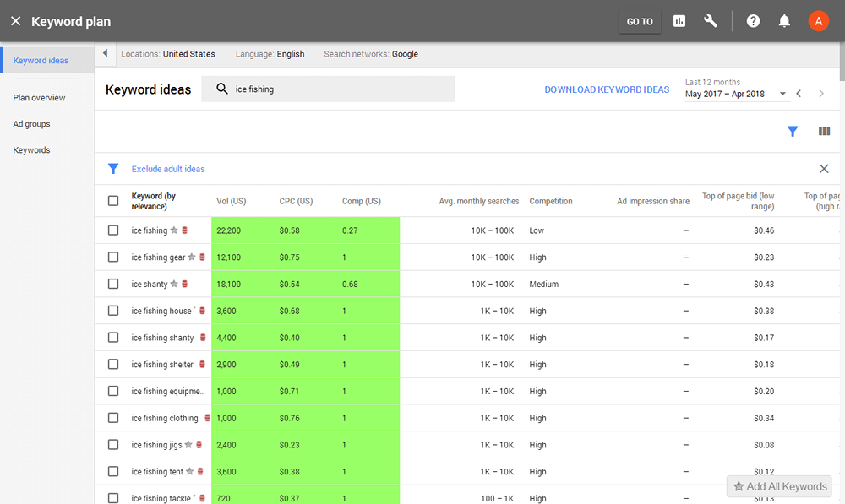Sort by Vol (US) column

(x=232, y=201)
